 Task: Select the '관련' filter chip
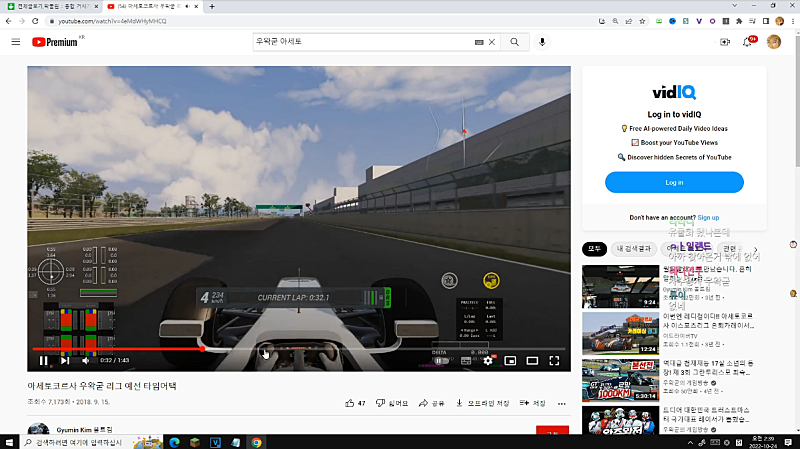pos(730,249)
